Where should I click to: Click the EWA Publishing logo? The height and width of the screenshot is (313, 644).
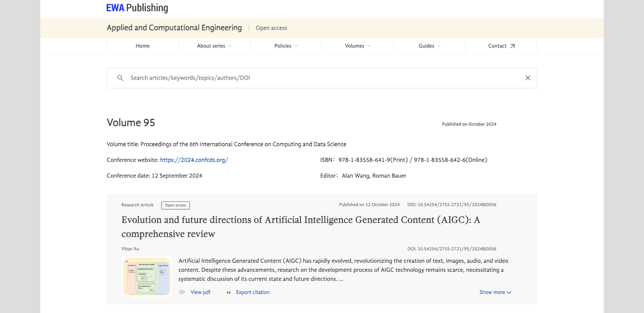137,8
